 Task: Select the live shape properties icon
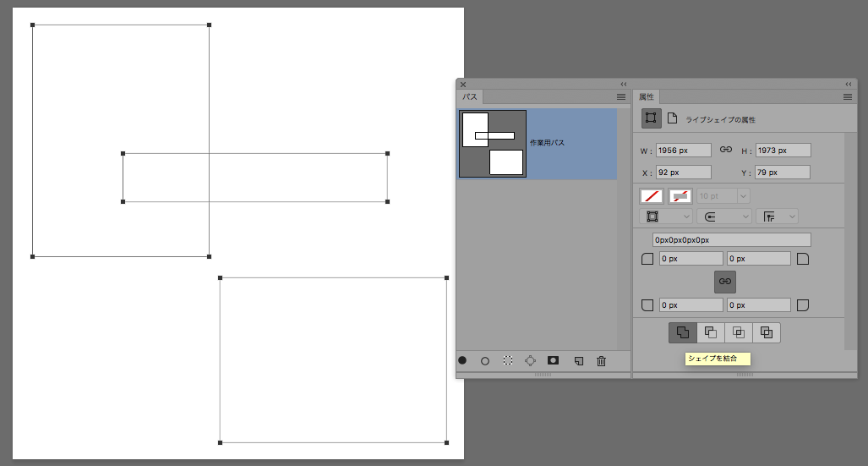pos(651,118)
